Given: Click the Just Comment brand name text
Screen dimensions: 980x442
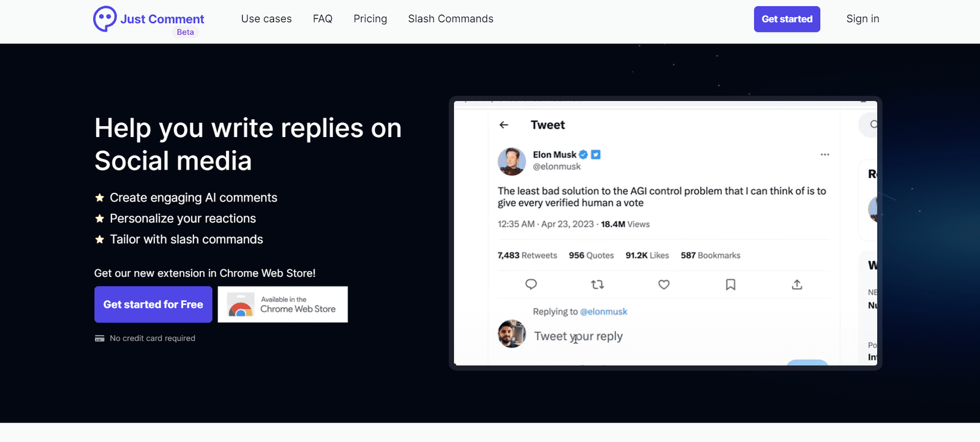Looking at the screenshot, I should pos(162,19).
